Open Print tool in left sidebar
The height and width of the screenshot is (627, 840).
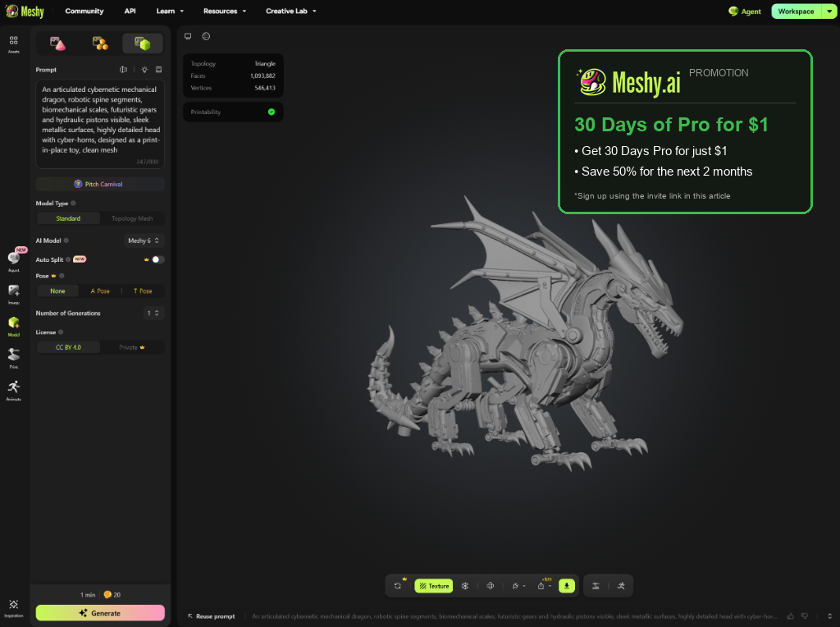[x=14, y=359]
